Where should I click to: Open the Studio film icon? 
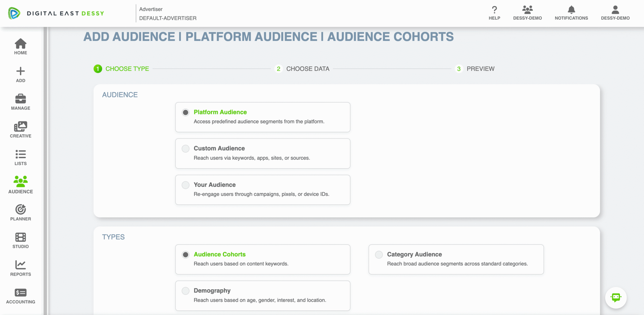point(21,237)
